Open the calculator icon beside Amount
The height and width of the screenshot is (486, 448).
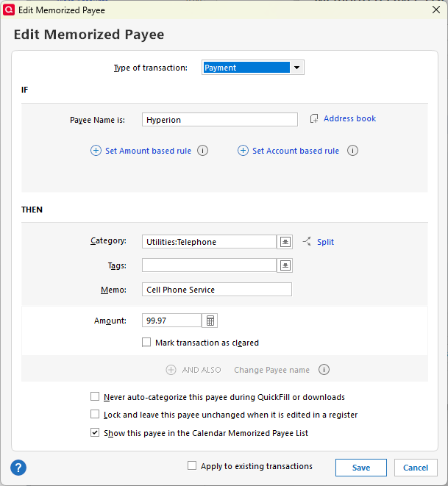(210, 321)
